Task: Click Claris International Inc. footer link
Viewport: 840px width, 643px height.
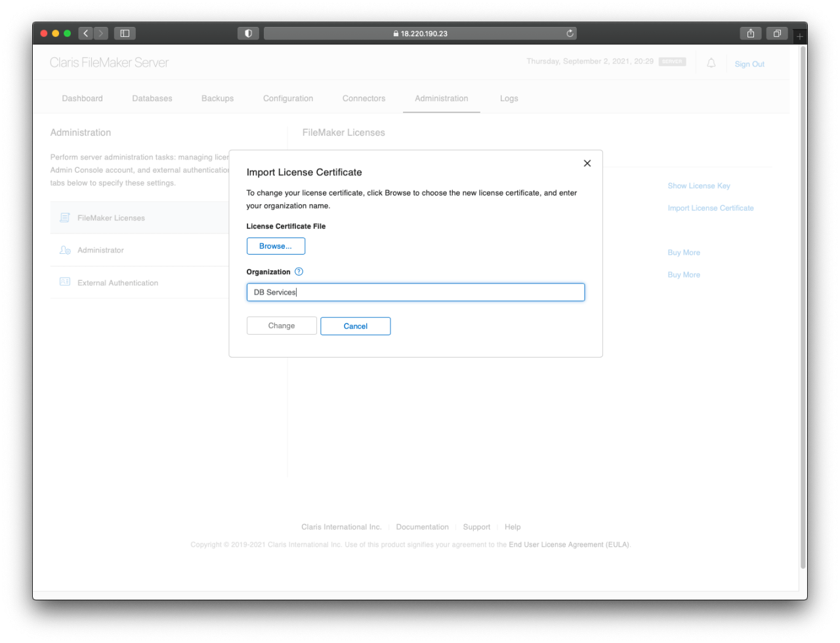Action: 341,527
